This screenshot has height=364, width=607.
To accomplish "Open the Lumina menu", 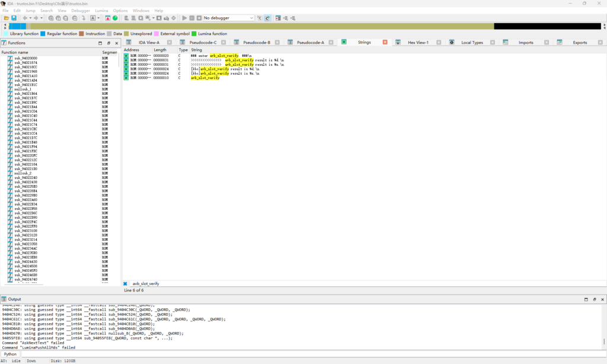I will tap(102, 11).
